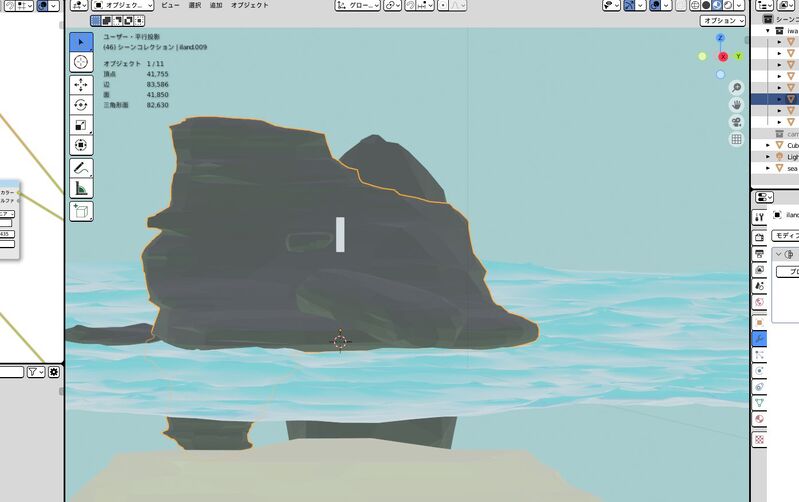Screen dimensions: 799x502
Task: Expand the Light object in outliner
Action: pos(768,156)
